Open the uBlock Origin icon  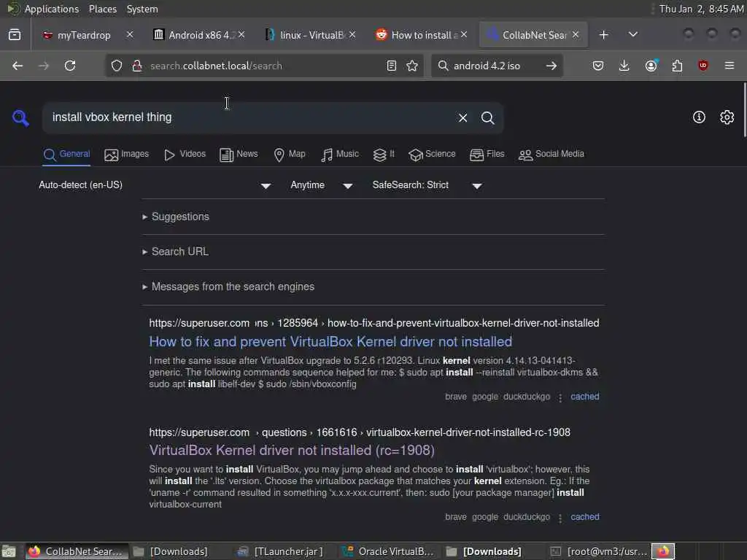point(703,66)
